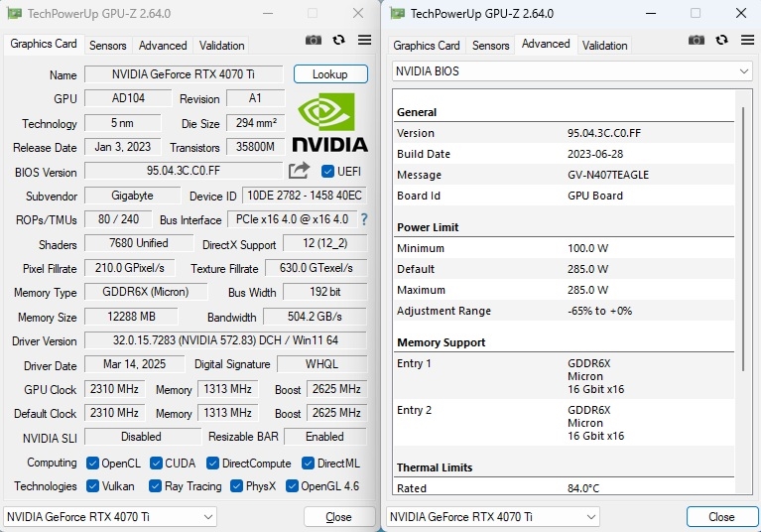Open GPU selector dropdown in left window

(110, 517)
